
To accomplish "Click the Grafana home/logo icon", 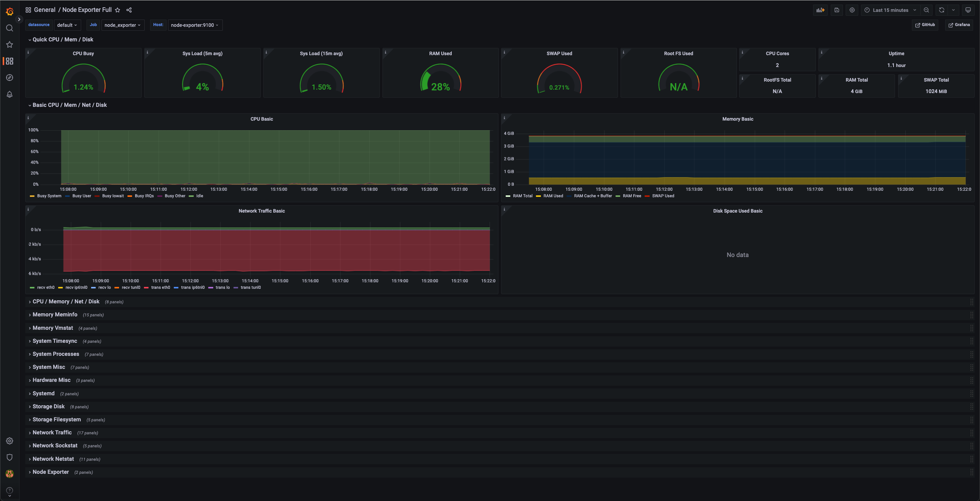I will click(9, 10).
